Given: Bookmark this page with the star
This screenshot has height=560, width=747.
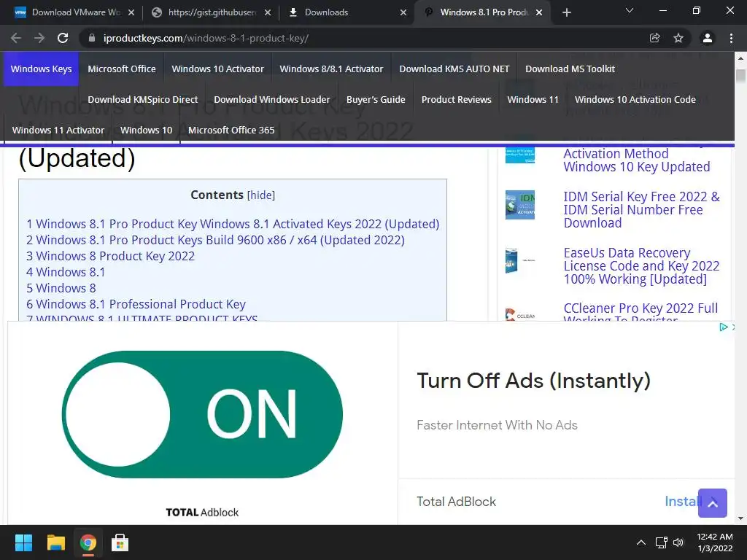Looking at the screenshot, I should tap(678, 38).
